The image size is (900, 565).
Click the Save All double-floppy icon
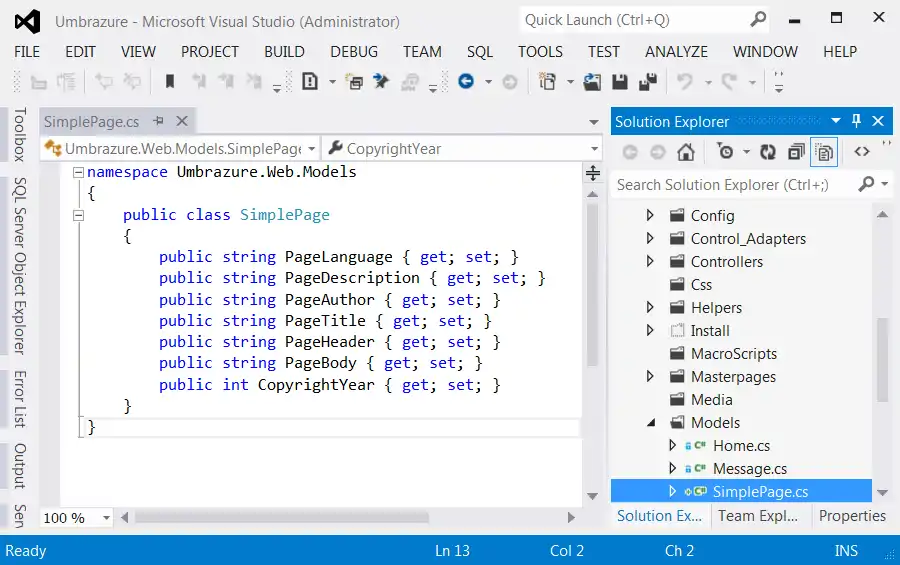pos(648,82)
